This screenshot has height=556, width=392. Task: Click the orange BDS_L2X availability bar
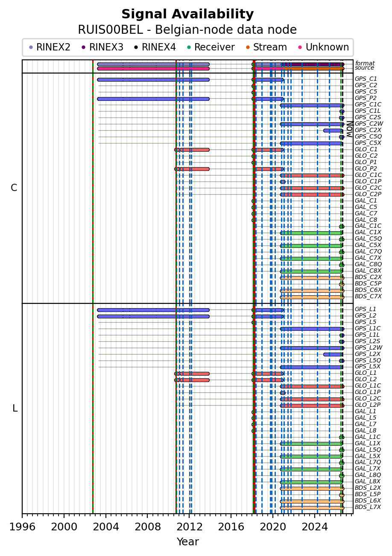tap(312, 488)
